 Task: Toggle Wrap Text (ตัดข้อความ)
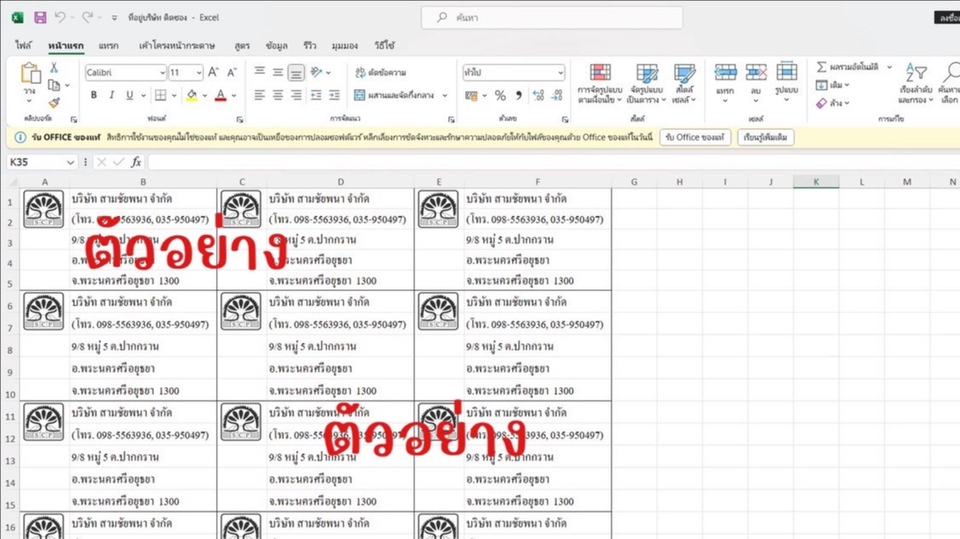(381, 72)
